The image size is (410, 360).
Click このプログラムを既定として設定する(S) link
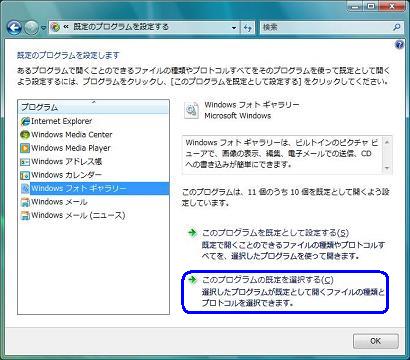point(275,233)
